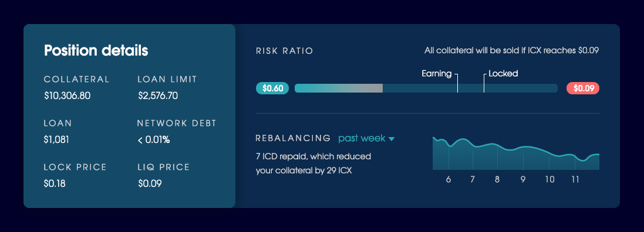Click the Position details heading
Screen dimensions: 644x232
pyautogui.click(x=96, y=51)
